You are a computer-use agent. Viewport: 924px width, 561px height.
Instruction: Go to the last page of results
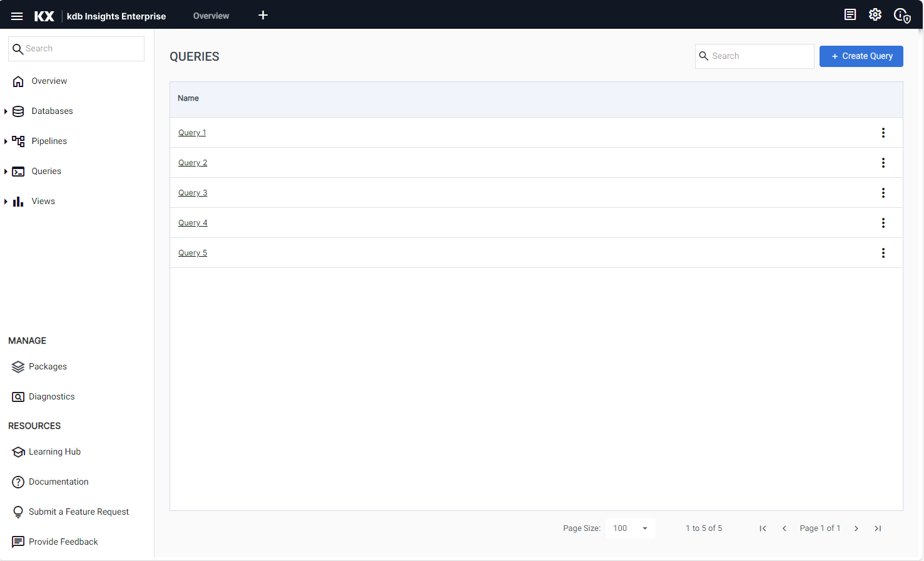[878, 528]
